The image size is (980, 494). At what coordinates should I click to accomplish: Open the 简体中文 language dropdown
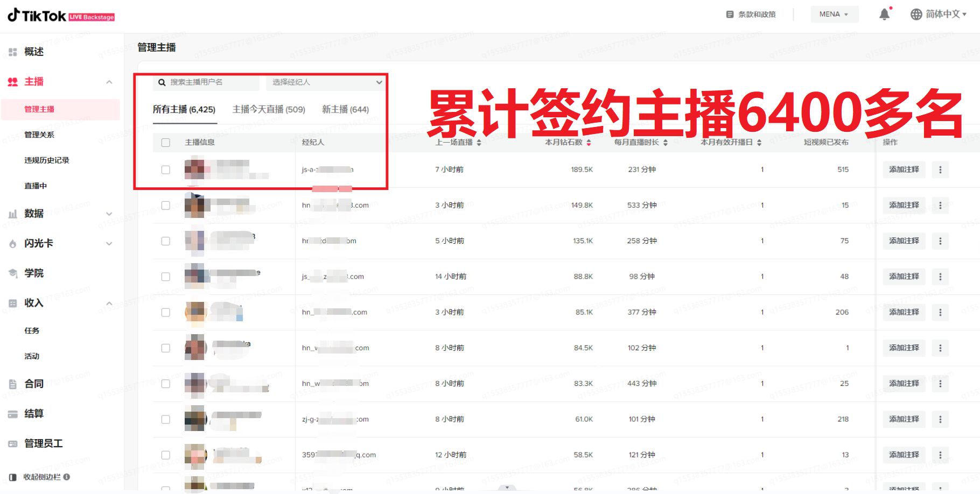pyautogui.click(x=938, y=14)
